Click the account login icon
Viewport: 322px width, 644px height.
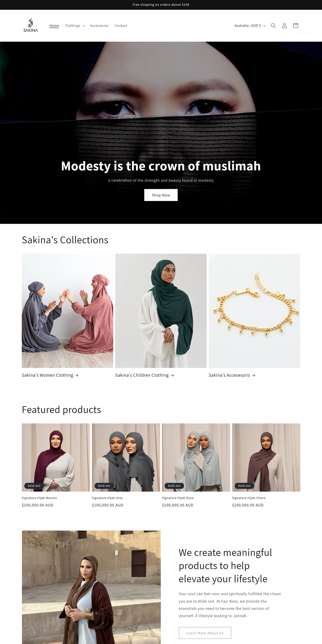click(x=284, y=26)
